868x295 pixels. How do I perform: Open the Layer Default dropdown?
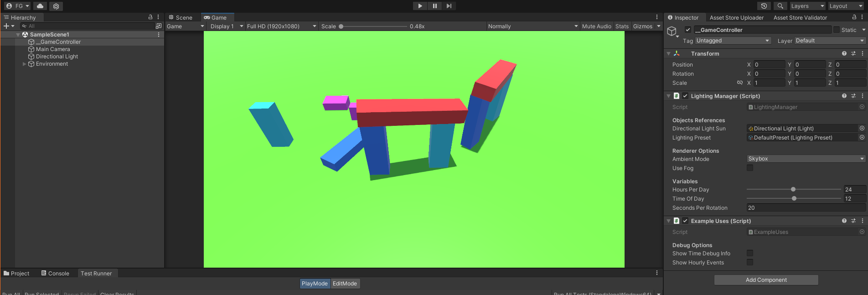pos(830,41)
